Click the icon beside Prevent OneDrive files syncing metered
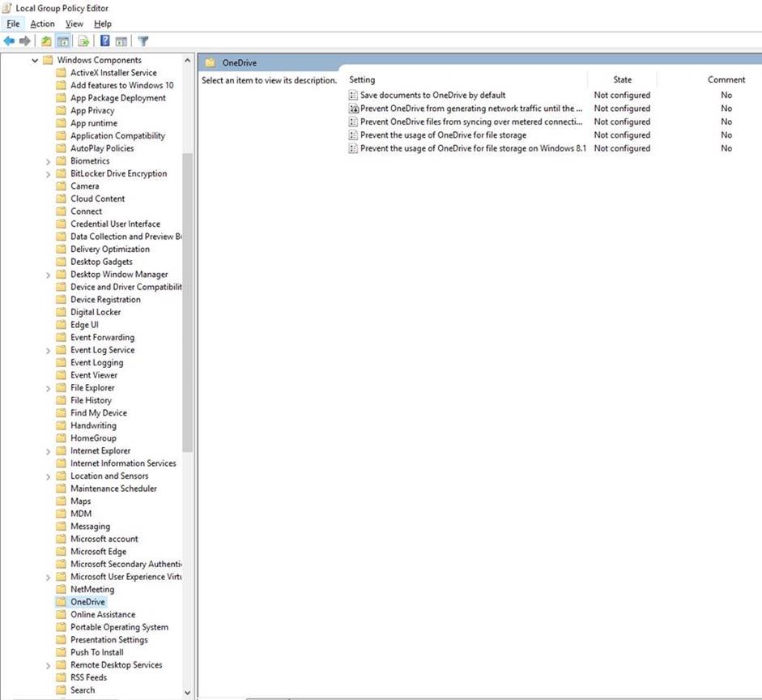The width and height of the screenshot is (762, 700). coord(353,122)
